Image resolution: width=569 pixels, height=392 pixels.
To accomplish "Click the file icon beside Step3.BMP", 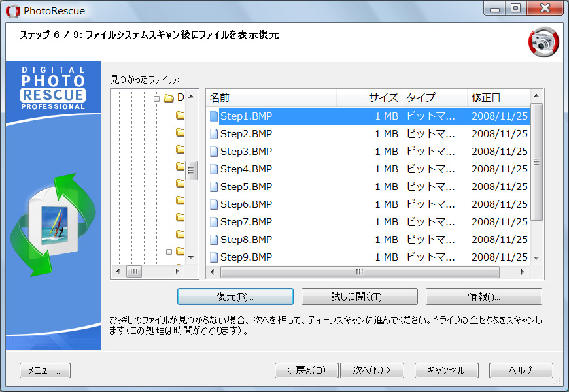I will pos(214,152).
